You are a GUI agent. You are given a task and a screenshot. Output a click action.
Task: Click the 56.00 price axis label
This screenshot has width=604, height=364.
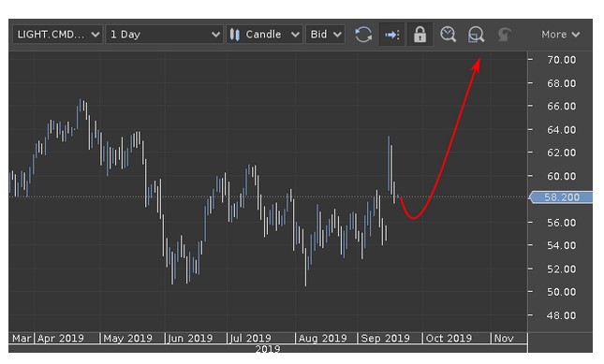click(561, 223)
